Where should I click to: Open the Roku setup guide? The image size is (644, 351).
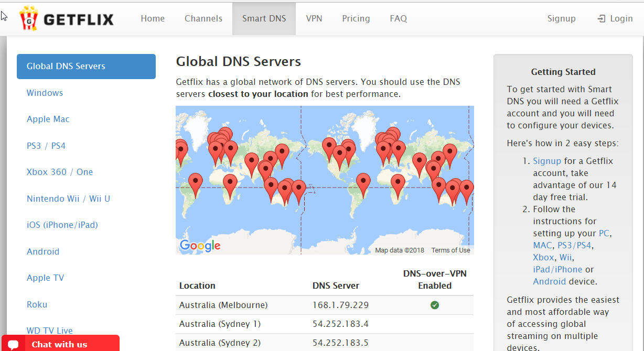37,304
